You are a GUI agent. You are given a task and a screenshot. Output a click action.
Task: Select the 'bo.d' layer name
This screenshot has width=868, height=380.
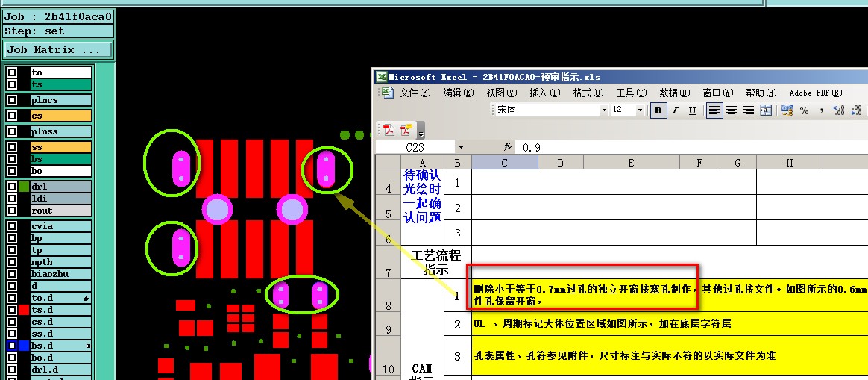tap(61, 358)
